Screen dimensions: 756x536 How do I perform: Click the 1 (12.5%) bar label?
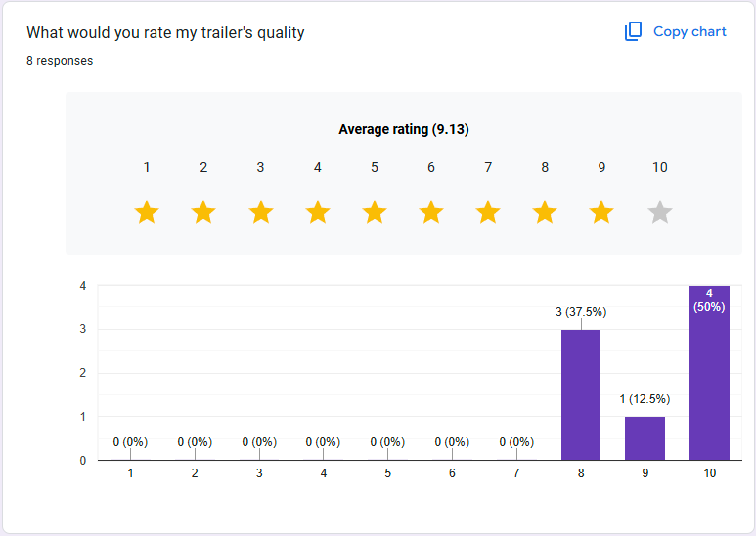pyautogui.click(x=645, y=399)
